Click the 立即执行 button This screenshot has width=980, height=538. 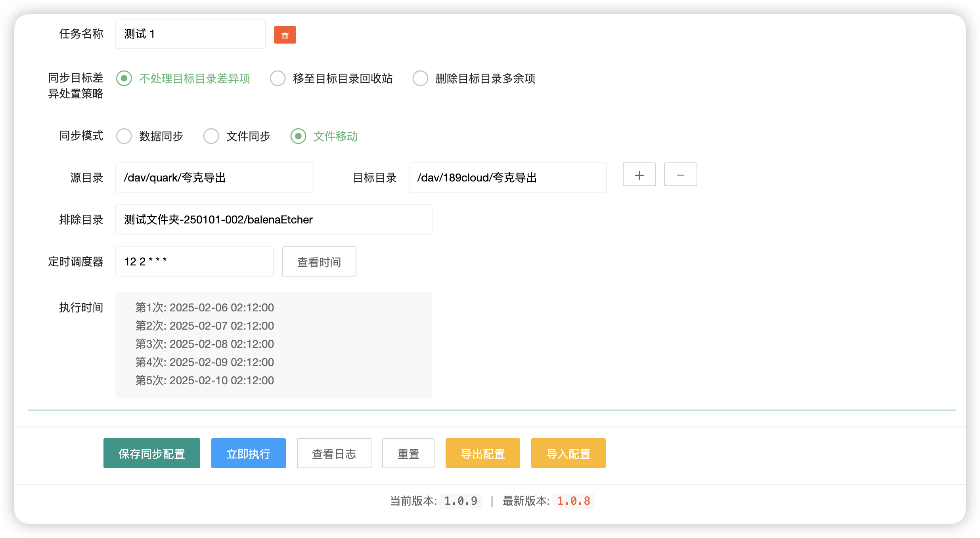(248, 453)
